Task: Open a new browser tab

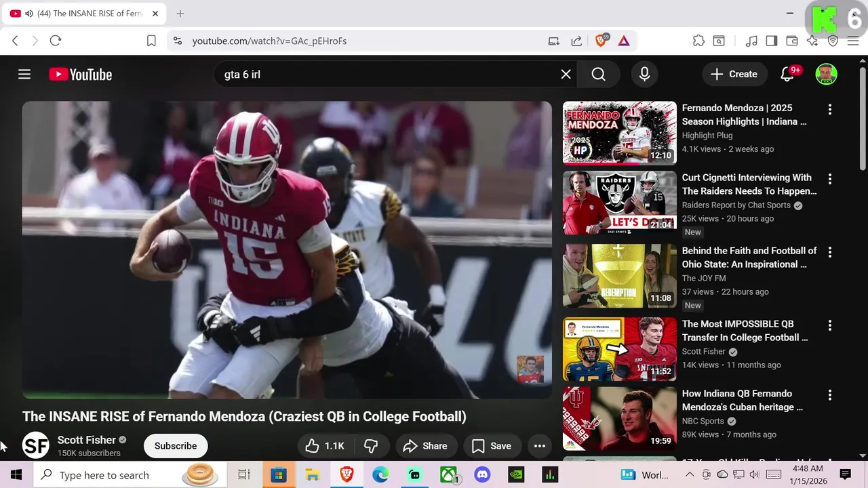Action: pyautogui.click(x=180, y=14)
